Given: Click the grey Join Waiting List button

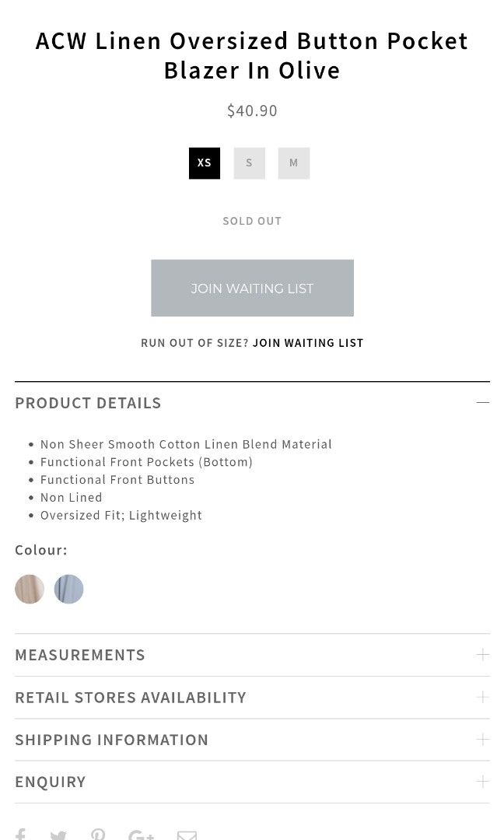Looking at the screenshot, I should 252,288.
